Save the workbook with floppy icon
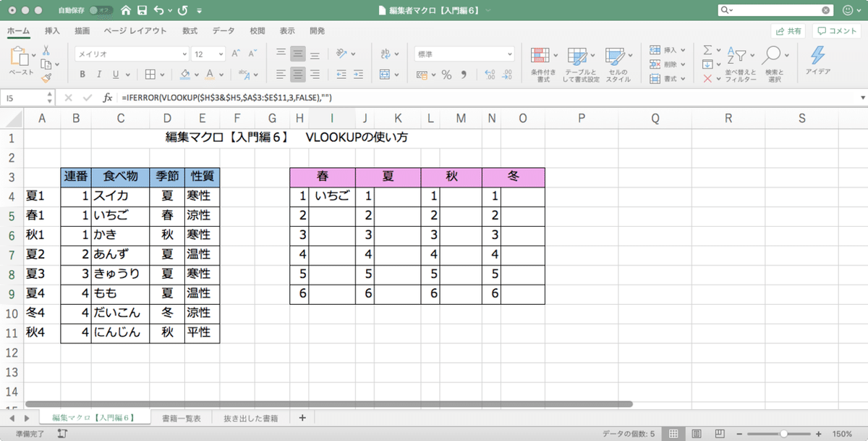 tap(142, 11)
